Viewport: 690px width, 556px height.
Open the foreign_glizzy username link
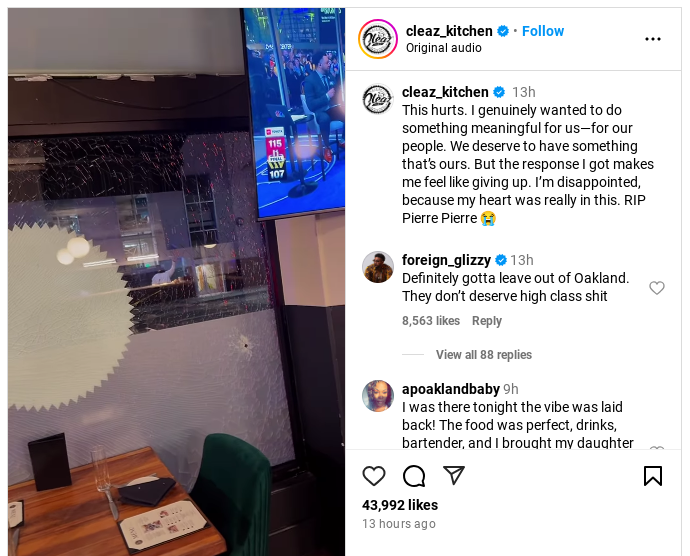click(446, 260)
